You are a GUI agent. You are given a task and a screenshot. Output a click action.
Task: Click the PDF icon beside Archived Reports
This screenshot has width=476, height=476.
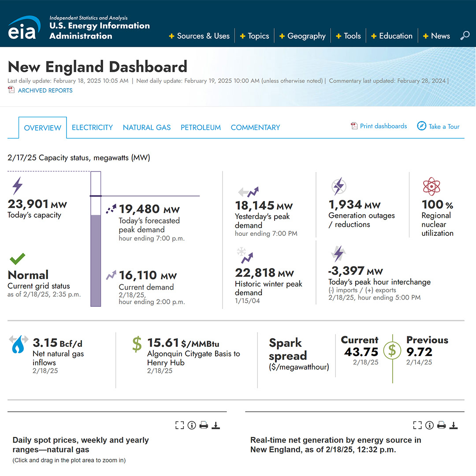coord(11,90)
